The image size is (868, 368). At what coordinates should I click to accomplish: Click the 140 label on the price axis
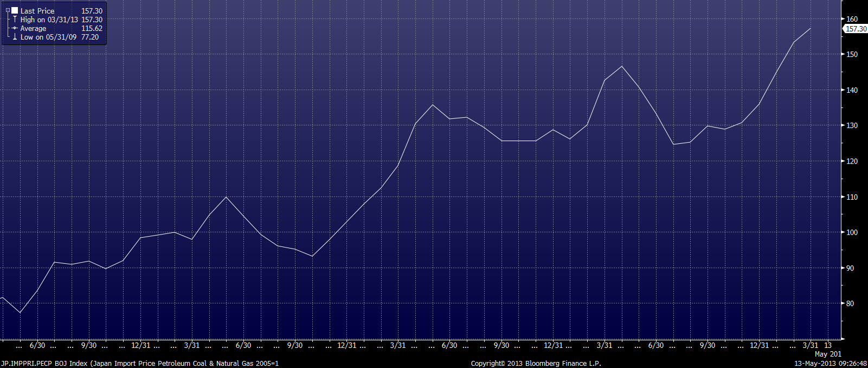(852, 90)
